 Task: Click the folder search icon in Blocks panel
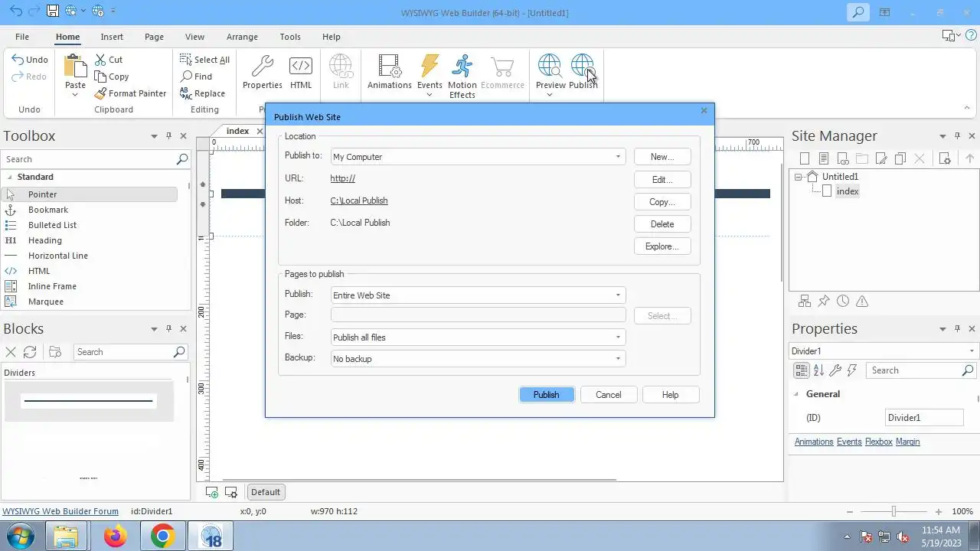pos(55,352)
